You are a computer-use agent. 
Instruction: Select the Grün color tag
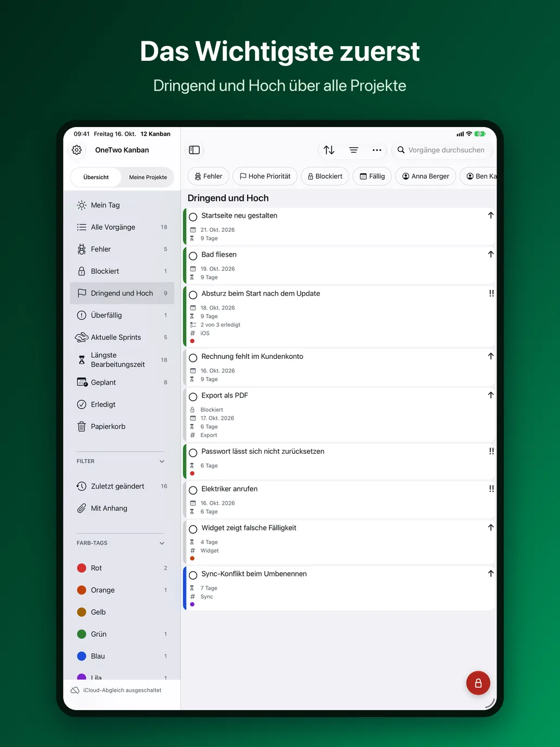(122, 634)
